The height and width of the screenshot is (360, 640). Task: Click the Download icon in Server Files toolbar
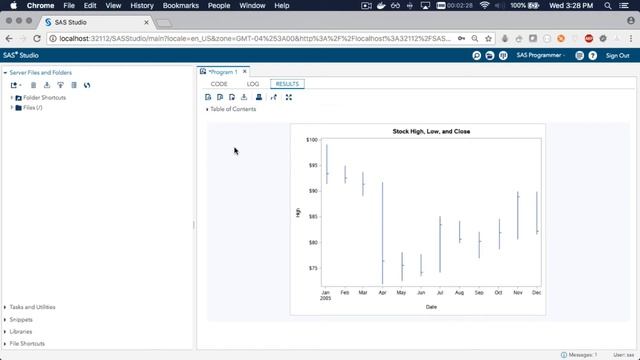pos(47,85)
